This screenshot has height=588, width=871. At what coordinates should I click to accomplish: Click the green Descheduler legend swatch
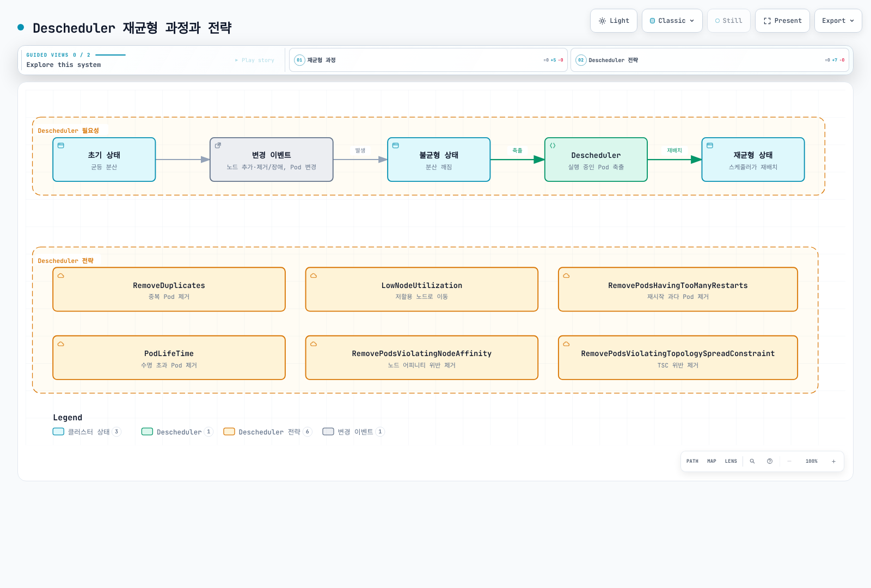[x=147, y=432]
